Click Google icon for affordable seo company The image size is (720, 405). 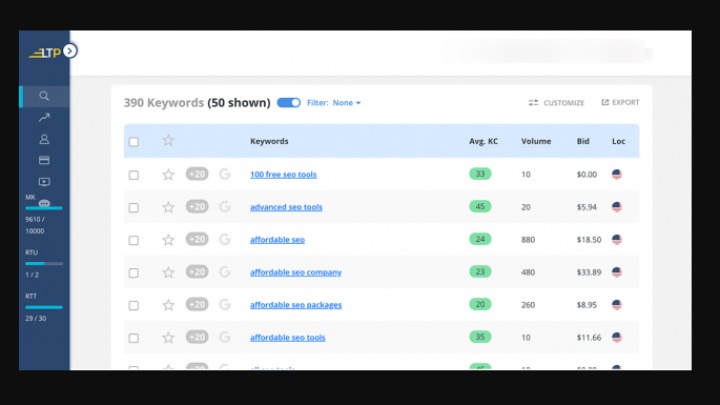coord(225,272)
